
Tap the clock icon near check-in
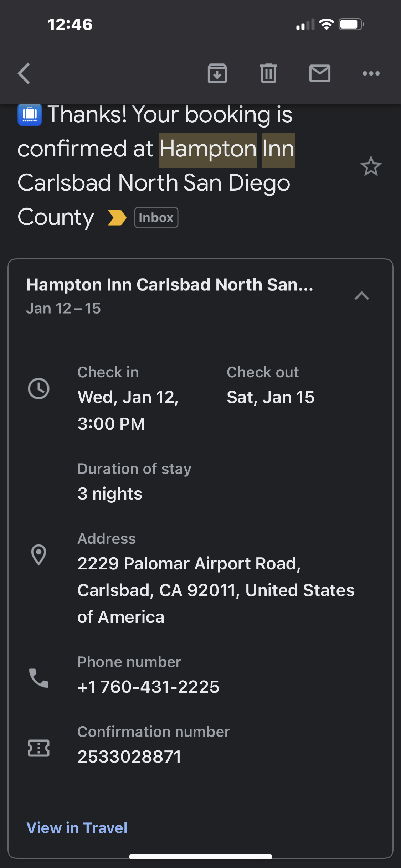pos(38,388)
